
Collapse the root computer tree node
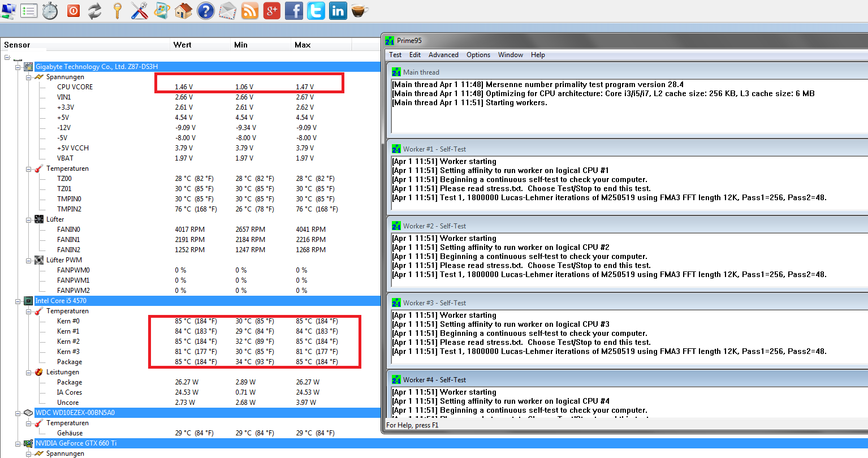coord(7,57)
